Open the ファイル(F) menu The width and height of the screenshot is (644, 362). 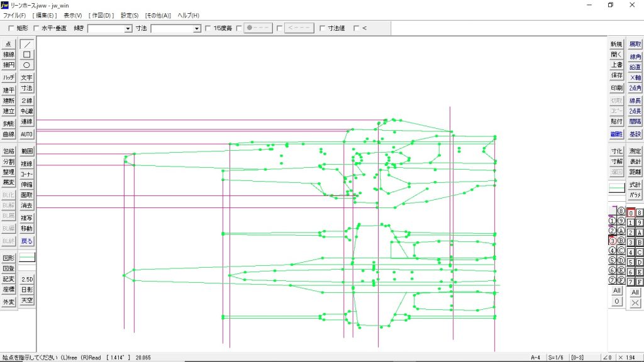point(14,15)
